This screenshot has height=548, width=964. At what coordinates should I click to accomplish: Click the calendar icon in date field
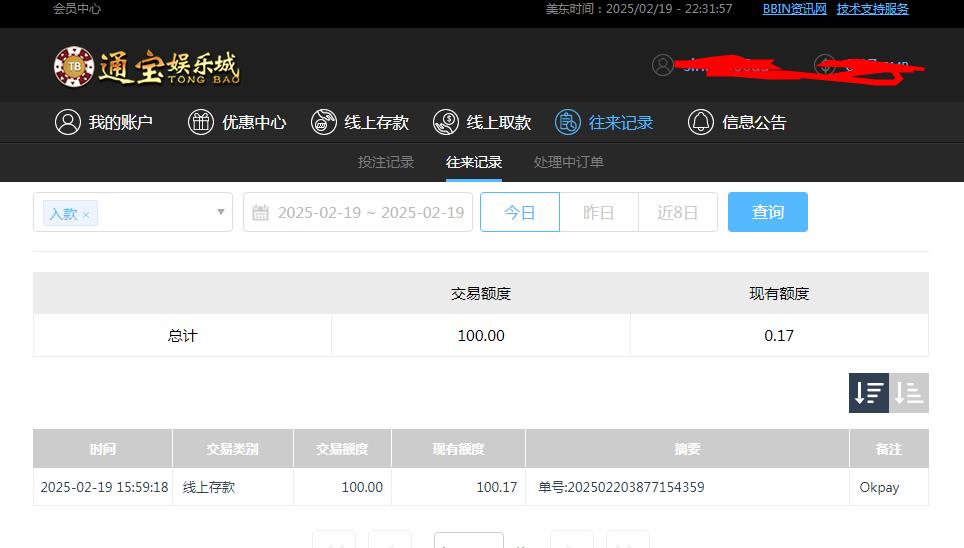click(x=261, y=212)
